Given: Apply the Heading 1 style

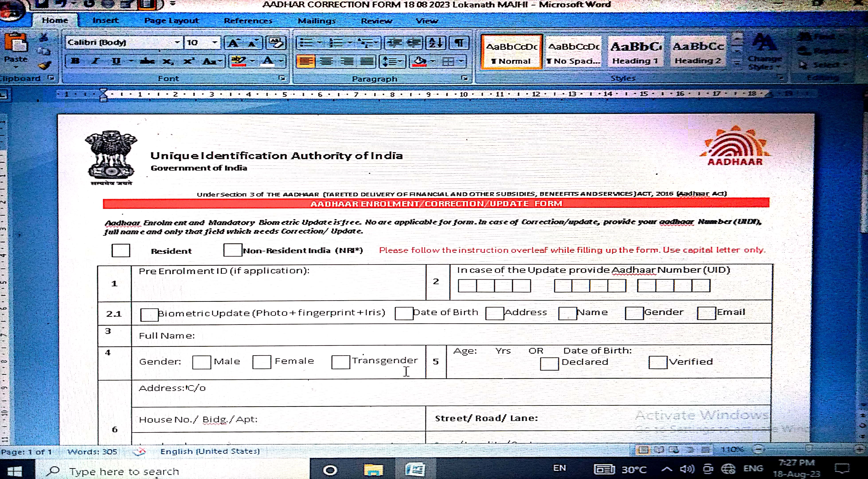Looking at the screenshot, I should tap(635, 52).
